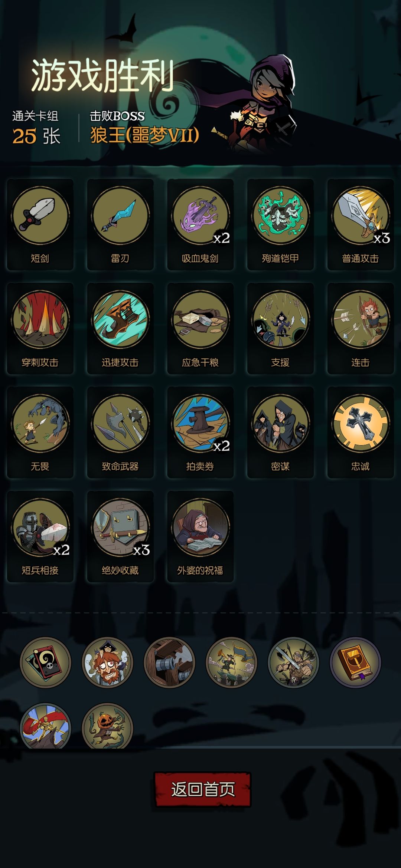Select the 支援 support card
This screenshot has height=868, width=401.
tap(281, 328)
